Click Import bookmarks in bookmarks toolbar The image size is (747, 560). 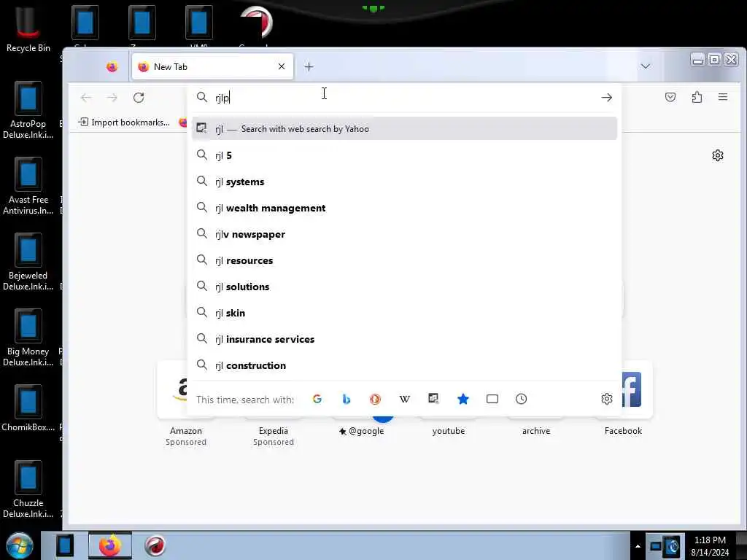(x=124, y=122)
